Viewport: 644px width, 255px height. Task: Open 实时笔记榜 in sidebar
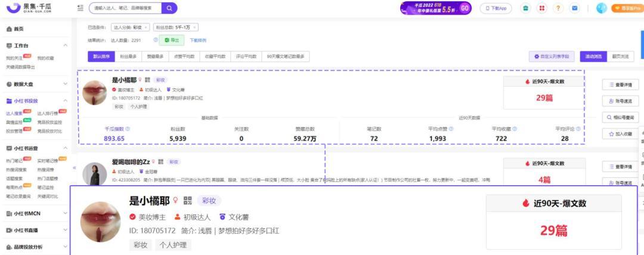(x=48, y=161)
